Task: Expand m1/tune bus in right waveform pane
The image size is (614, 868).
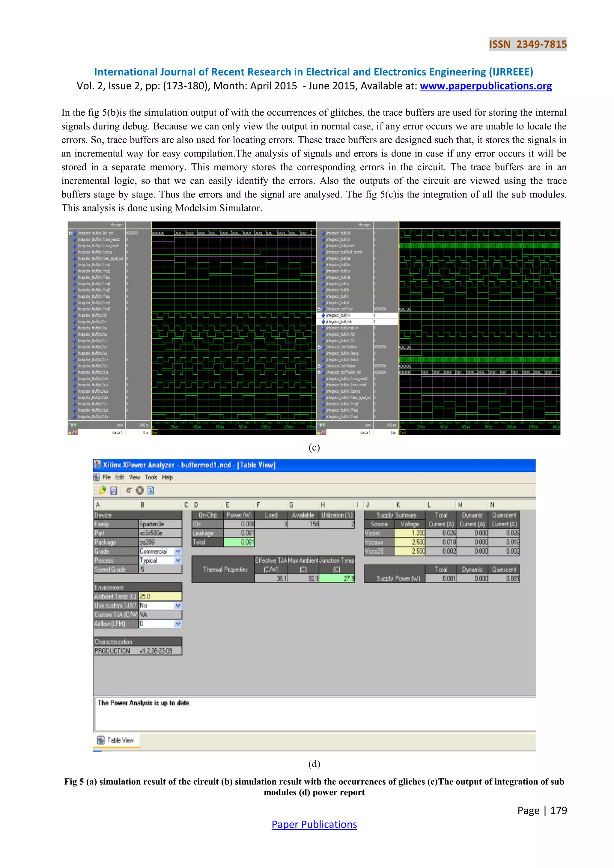Action: [319, 347]
